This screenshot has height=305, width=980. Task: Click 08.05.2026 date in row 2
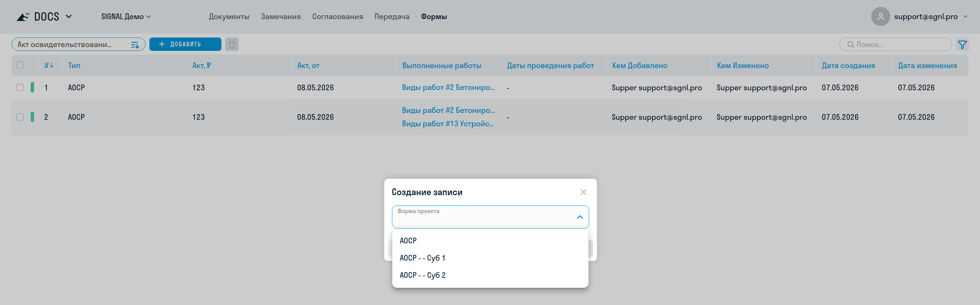point(315,117)
